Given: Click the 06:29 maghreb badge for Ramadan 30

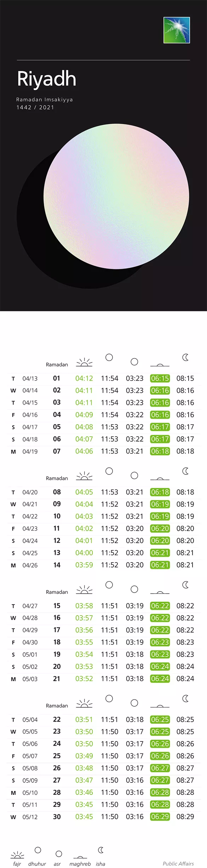Looking at the screenshot, I should click(160, 817).
